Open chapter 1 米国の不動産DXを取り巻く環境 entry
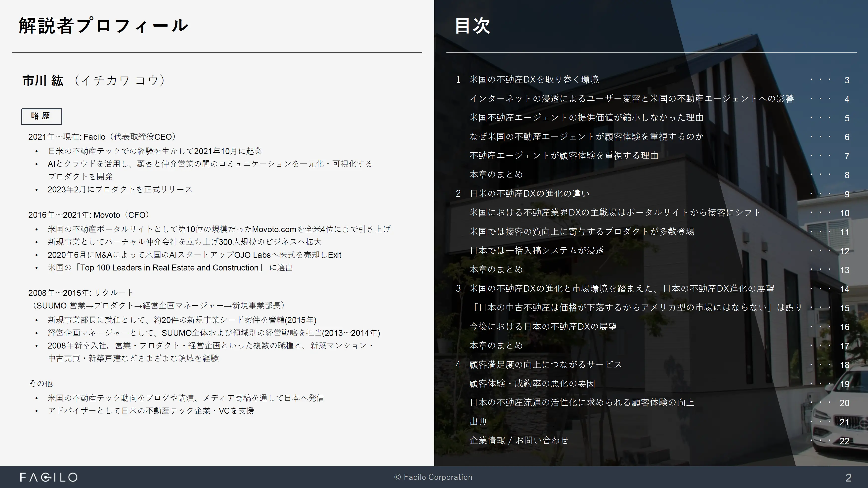 pyautogui.click(x=534, y=80)
